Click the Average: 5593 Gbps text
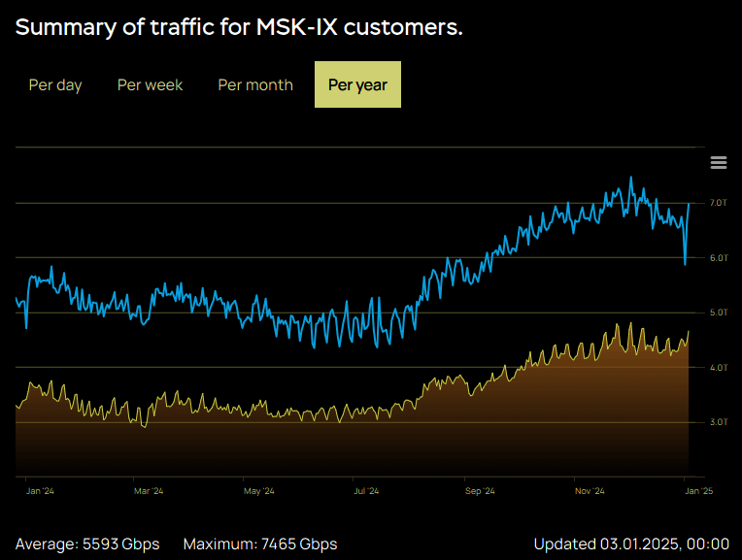Viewport: 742px width, 560px height. [x=87, y=544]
